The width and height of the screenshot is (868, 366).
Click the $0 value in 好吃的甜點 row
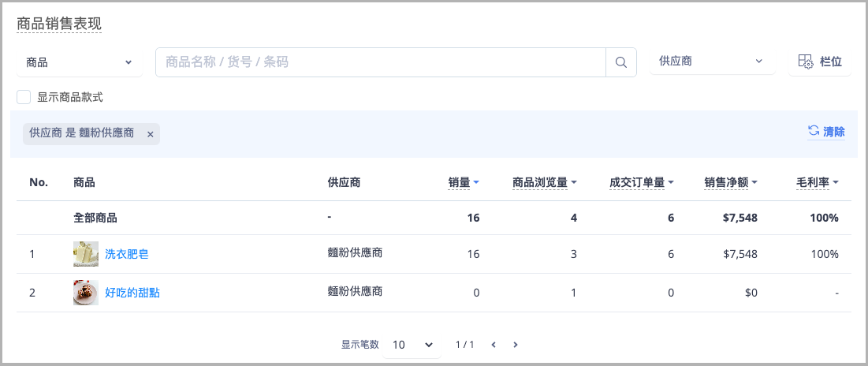pyautogui.click(x=751, y=293)
